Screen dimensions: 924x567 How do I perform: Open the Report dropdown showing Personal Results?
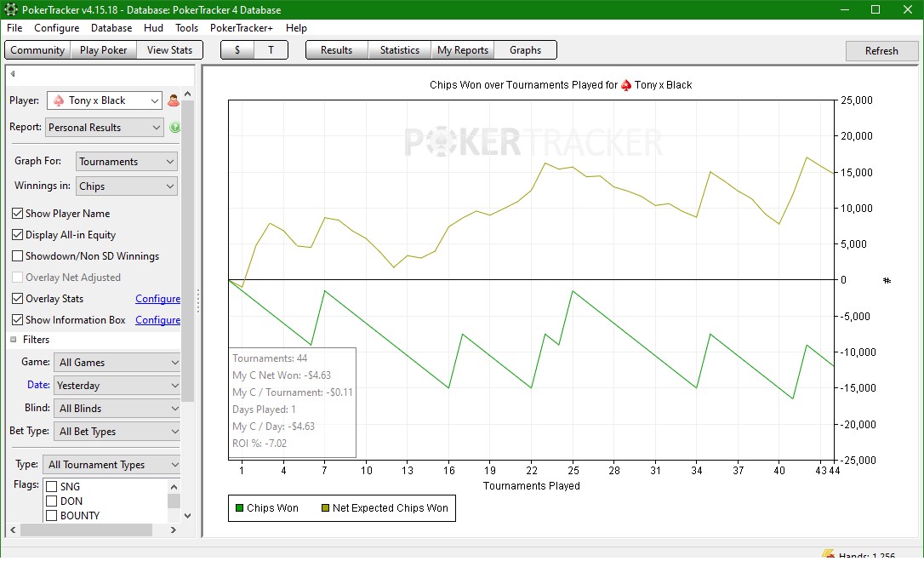[104, 128]
